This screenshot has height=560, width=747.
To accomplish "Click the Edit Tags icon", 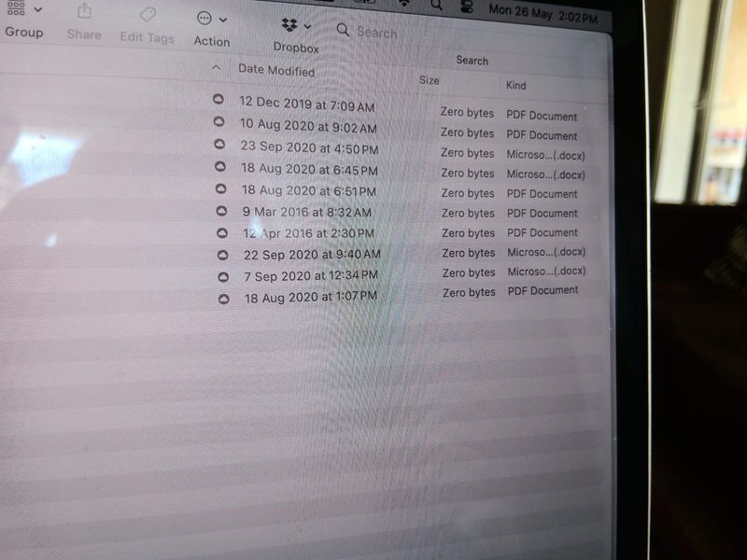I will (148, 14).
